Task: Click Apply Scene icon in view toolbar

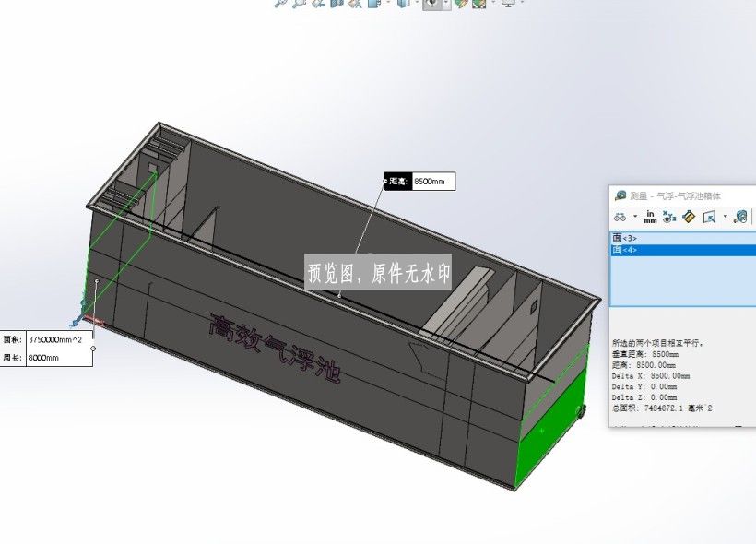Action: (479, 4)
